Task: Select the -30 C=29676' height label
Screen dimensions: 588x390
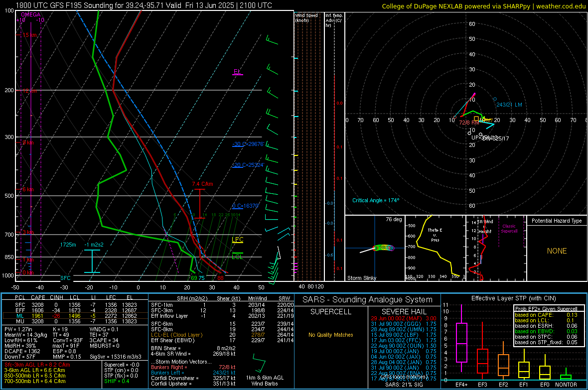Action: 248,144
